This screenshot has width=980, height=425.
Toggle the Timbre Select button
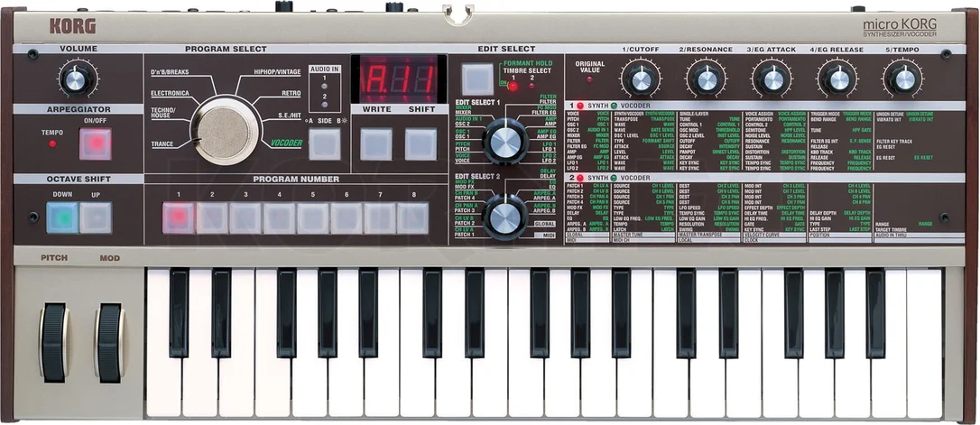[477, 79]
